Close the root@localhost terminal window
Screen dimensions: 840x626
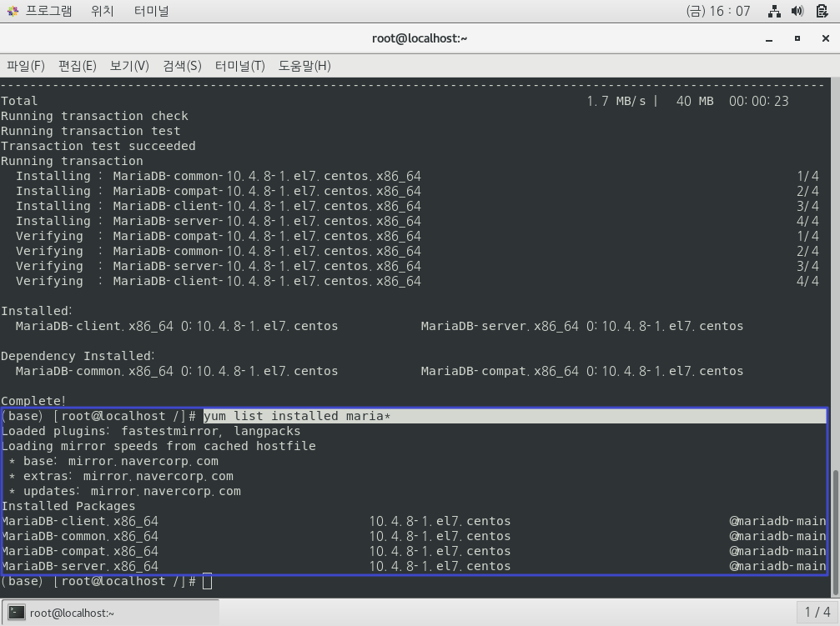pos(826,38)
